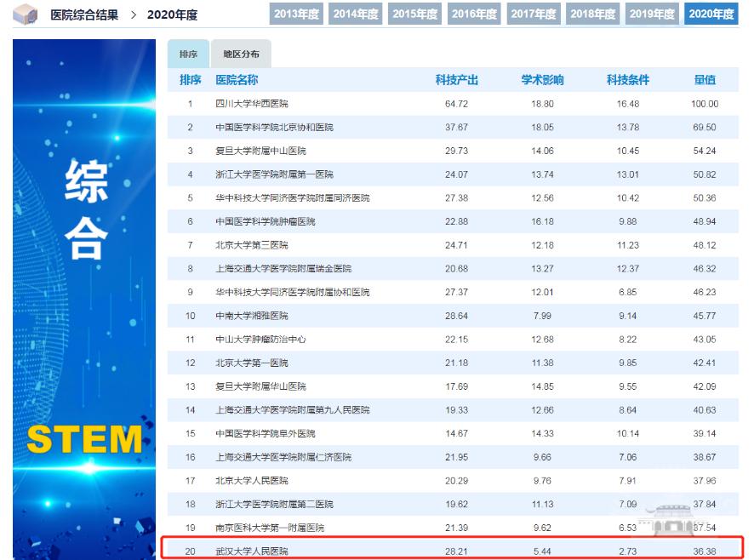This screenshot has height=560, width=754.
Task: Click the 科技产出 column header
Action: [457, 80]
